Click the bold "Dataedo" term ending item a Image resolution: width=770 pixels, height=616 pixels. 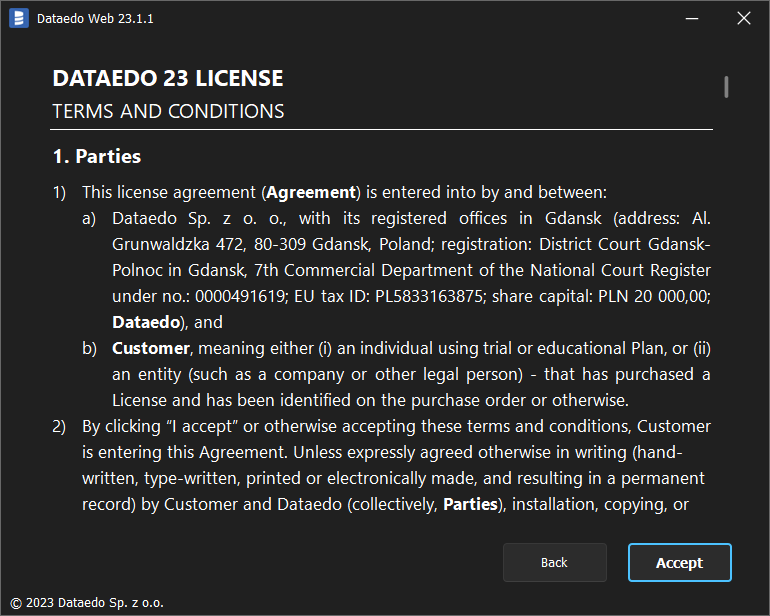148,322
